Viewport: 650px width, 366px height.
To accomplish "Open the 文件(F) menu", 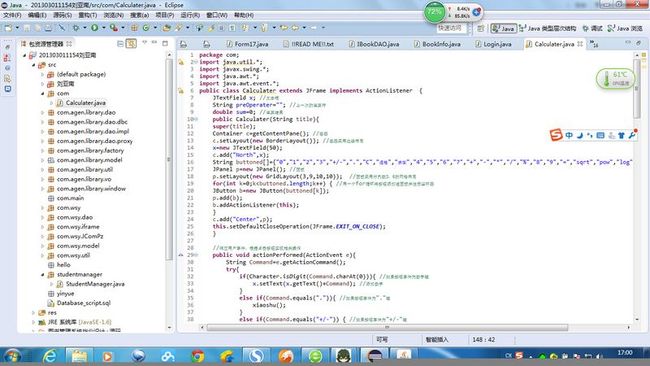I will pyautogui.click(x=12, y=15).
